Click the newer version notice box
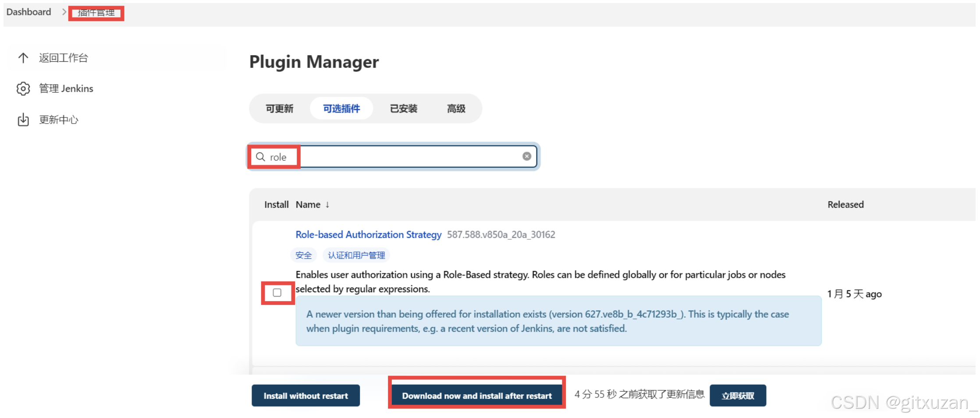The height and width of the screenshot is (418, 980). [558, 321]
